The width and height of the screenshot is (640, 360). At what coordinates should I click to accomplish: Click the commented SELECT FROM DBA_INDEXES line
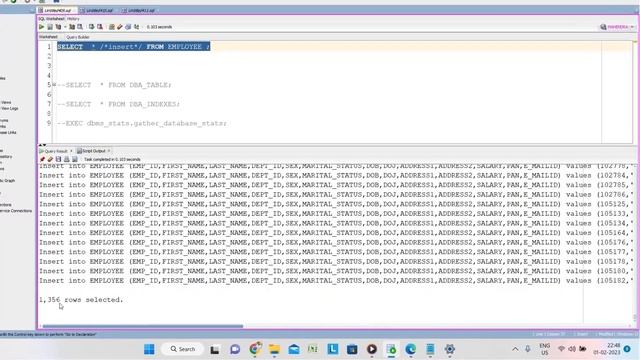[118, 104]
